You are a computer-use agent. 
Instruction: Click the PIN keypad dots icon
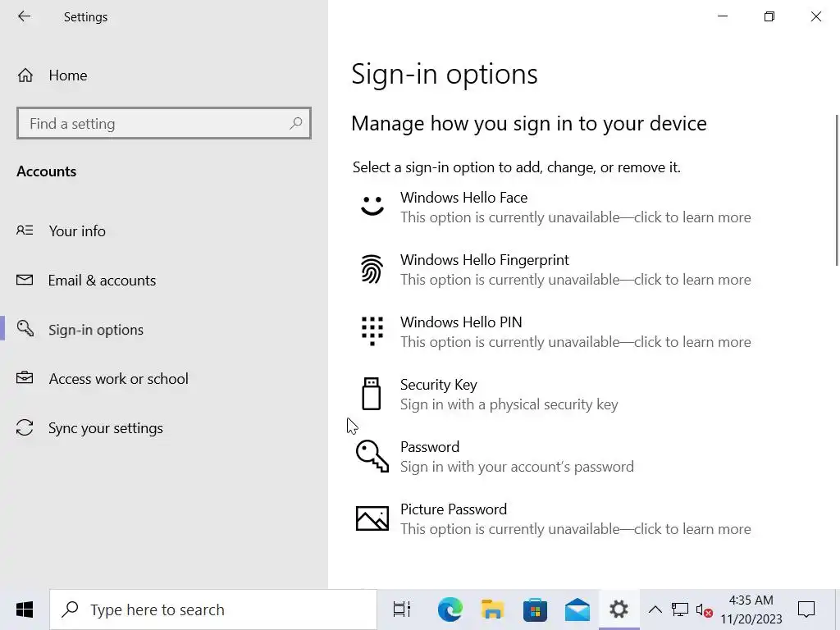(372, 331)
